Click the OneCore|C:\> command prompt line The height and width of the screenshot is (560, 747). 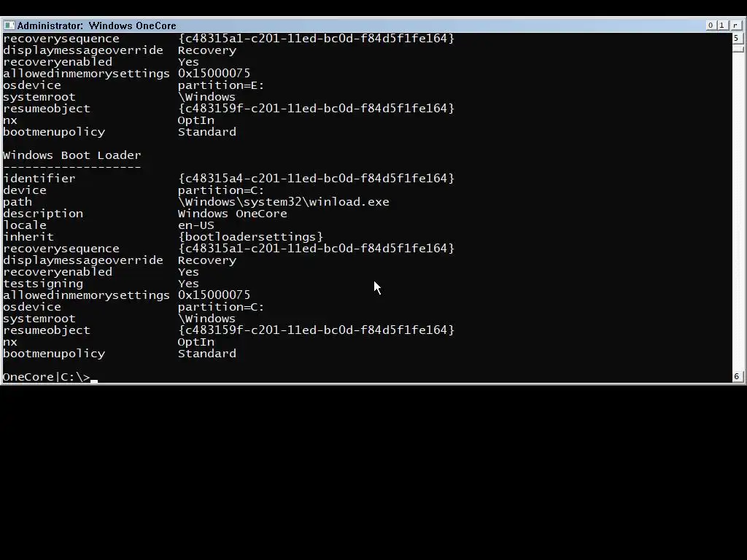click(x=46, y=377)
